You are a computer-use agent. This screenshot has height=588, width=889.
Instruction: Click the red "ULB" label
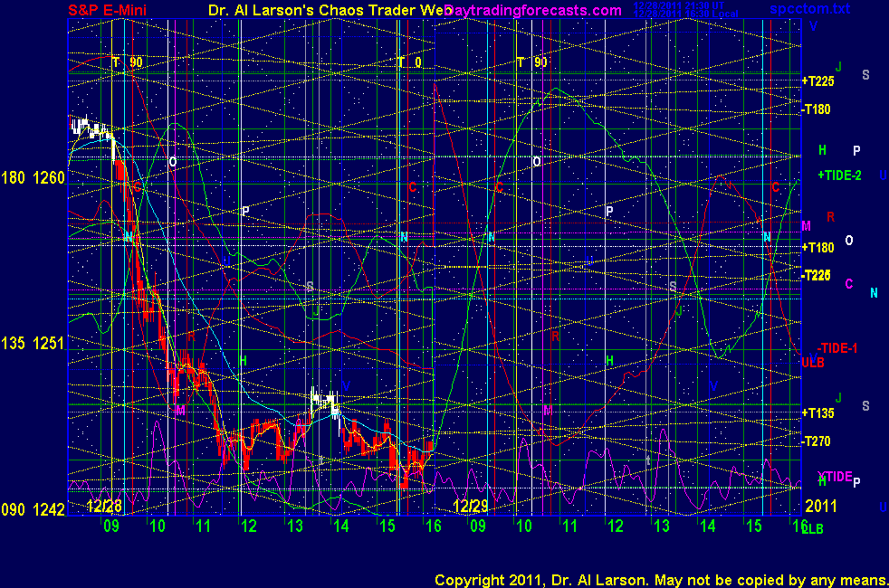click(813, 363)
